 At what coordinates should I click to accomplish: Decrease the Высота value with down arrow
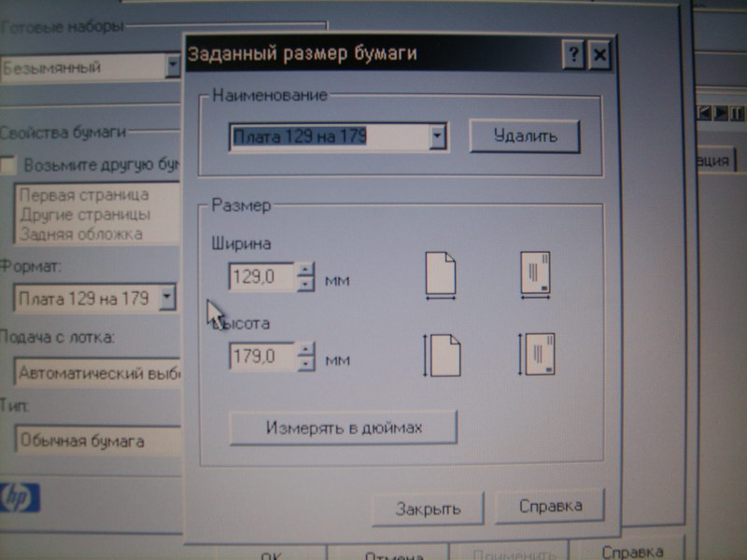point(305,363)
